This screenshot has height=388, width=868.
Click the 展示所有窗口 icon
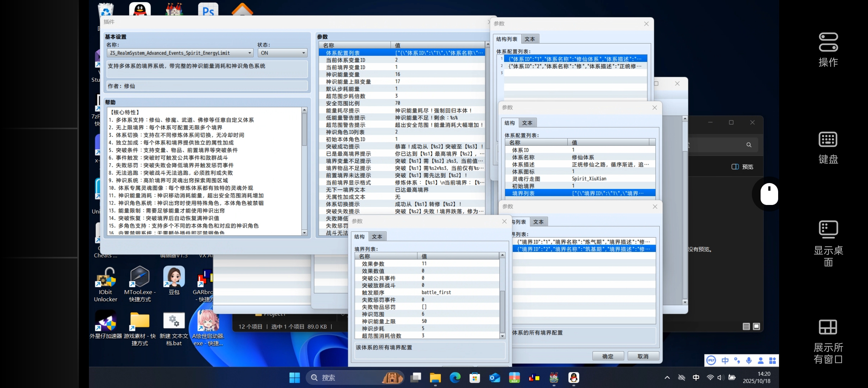pos(828,341)
